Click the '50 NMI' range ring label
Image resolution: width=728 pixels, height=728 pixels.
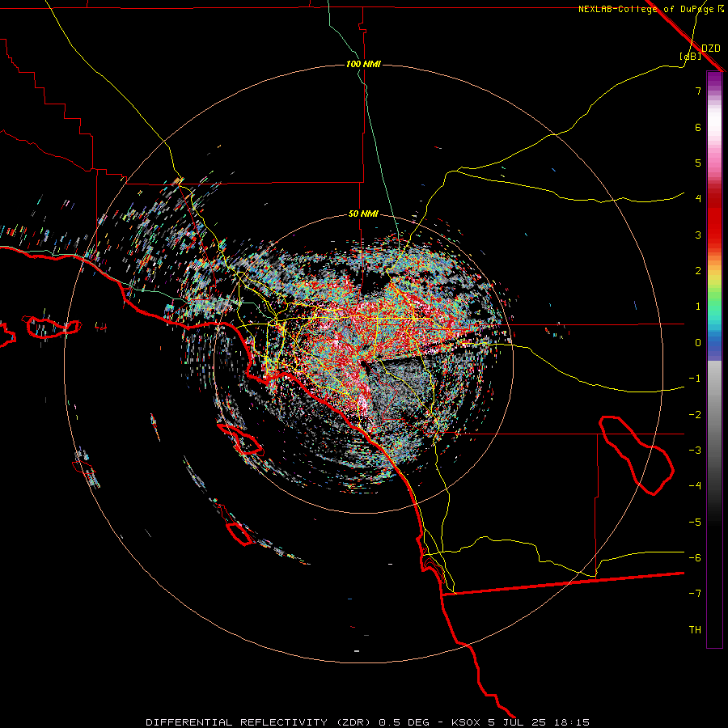click(x=363, y=214)
